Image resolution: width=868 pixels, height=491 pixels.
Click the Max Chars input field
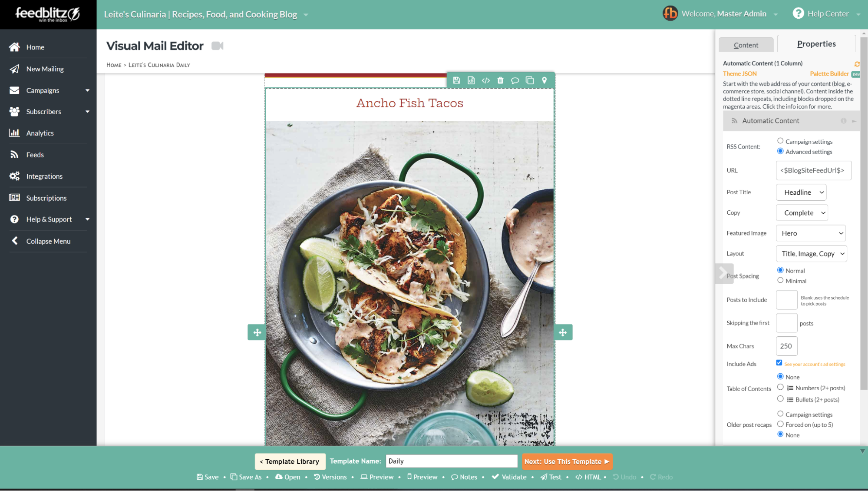[x=787, y=345]
